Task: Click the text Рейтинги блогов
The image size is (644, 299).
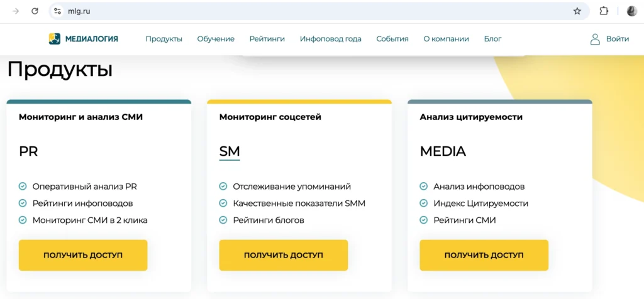Action: tap(269, 220)
